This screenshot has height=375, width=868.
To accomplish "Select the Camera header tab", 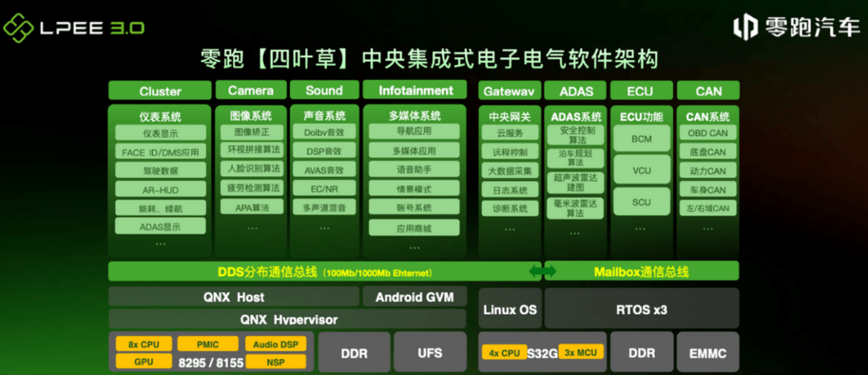I will (251, 90).
